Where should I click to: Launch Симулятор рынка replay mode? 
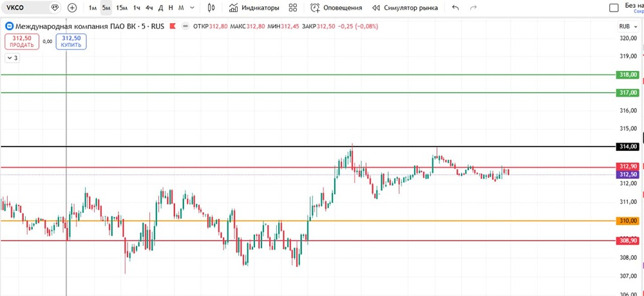point(405,8)
